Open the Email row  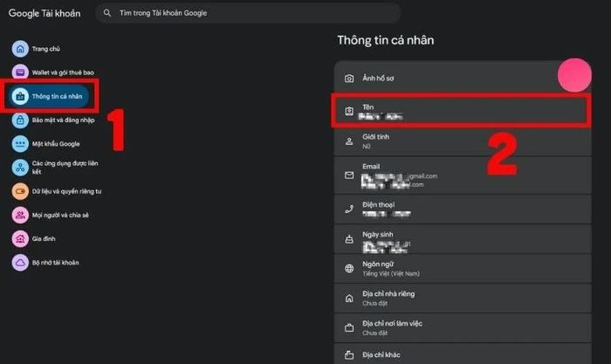coord(463,175)
